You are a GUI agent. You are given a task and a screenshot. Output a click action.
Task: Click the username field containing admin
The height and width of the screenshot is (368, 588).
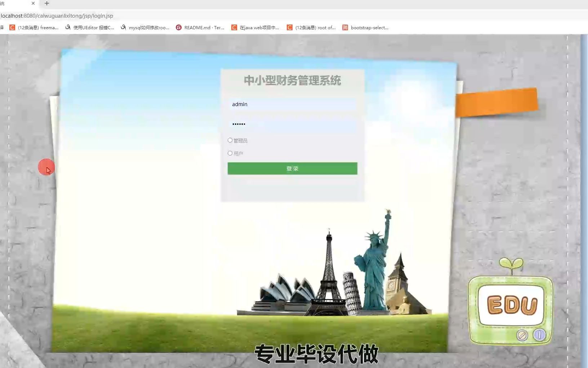pyautogui.click(x=292, y=104)
